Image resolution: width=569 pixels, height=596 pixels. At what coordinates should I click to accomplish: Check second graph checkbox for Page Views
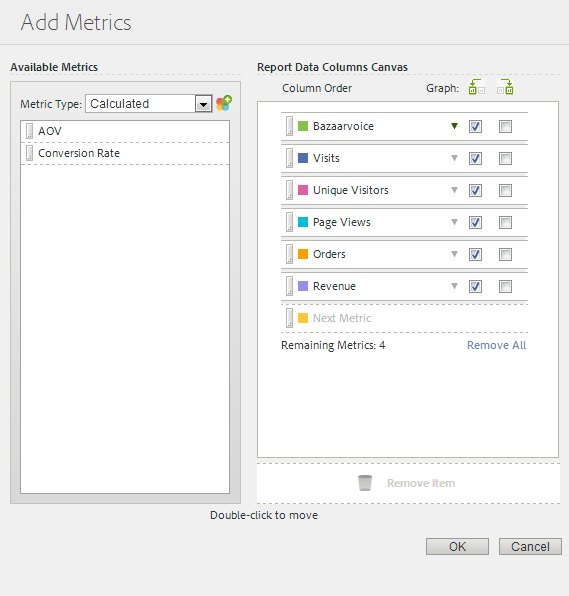coord(505,222)
